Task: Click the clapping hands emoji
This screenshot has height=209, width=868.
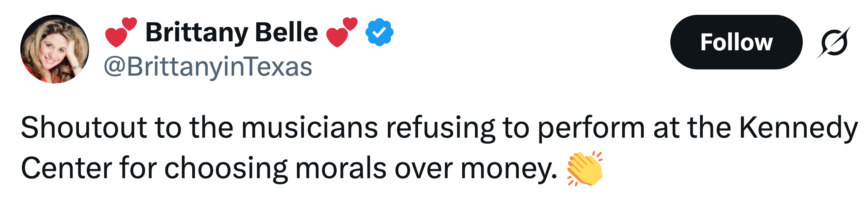Action: click(585, 168)
